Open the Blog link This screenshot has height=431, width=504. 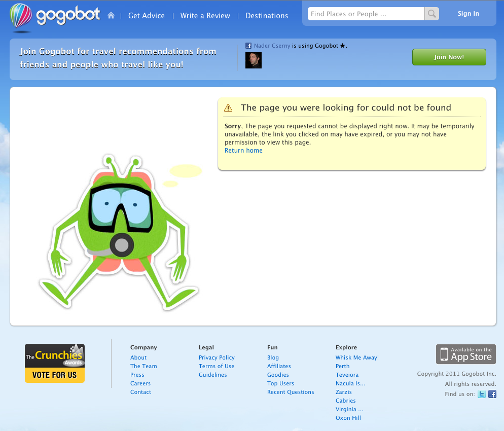(x=273, y=357)
